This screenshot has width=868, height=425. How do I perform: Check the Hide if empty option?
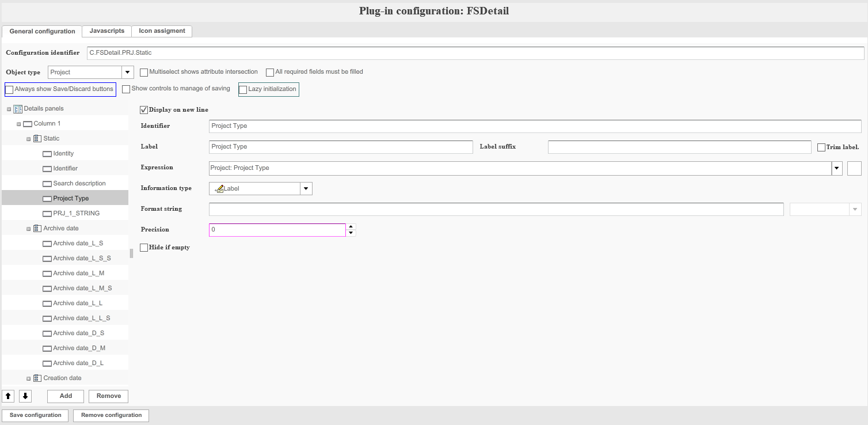144,248
